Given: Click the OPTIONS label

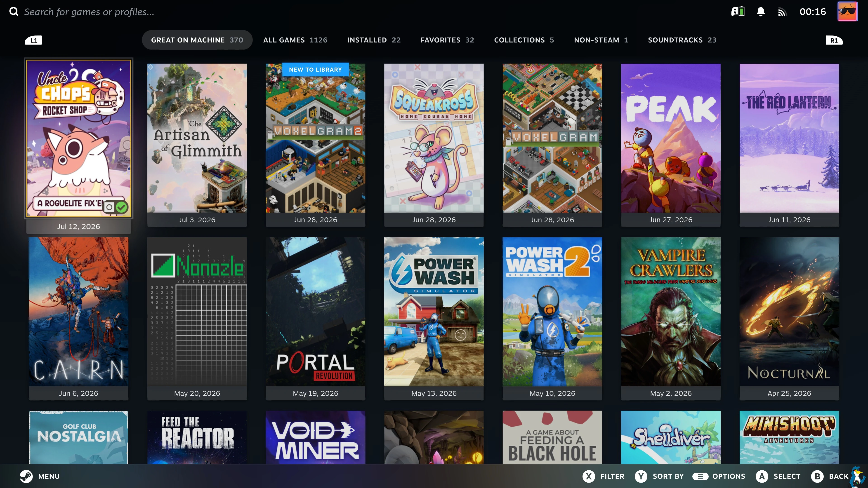Looking at the screenshot, I should point(729,476).
